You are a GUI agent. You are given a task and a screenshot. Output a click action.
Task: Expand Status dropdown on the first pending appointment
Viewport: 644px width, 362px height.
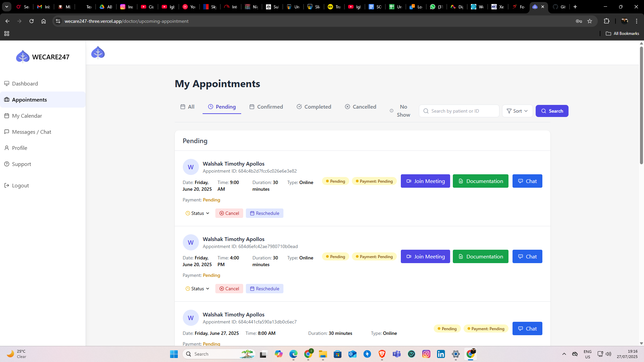click(197, 213)
